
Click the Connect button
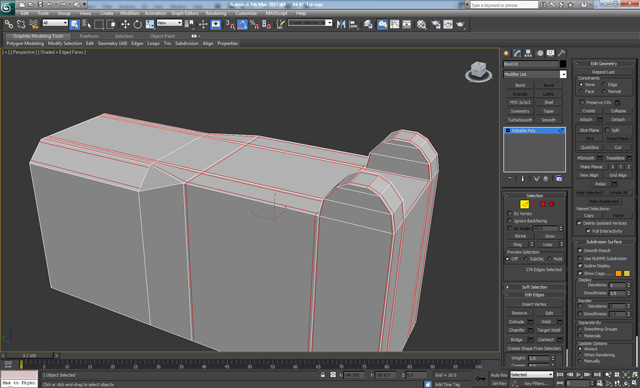point(546,339)
